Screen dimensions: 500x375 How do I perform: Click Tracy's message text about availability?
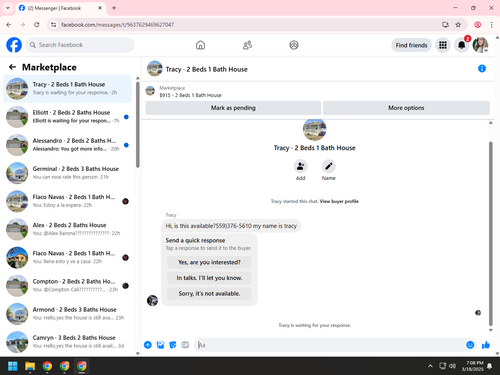[x=231, y=226]
